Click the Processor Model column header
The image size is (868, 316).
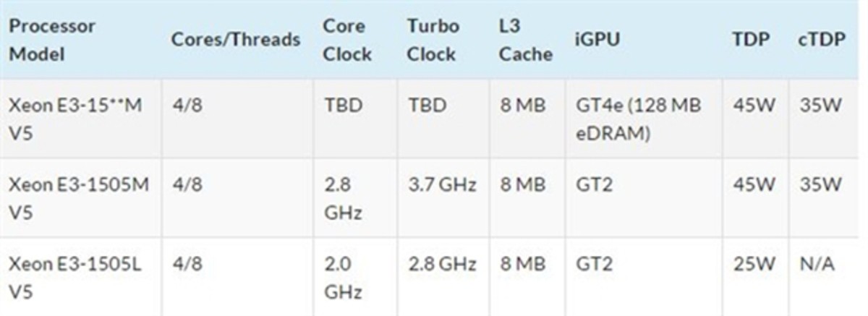click(x=52, y=40)
